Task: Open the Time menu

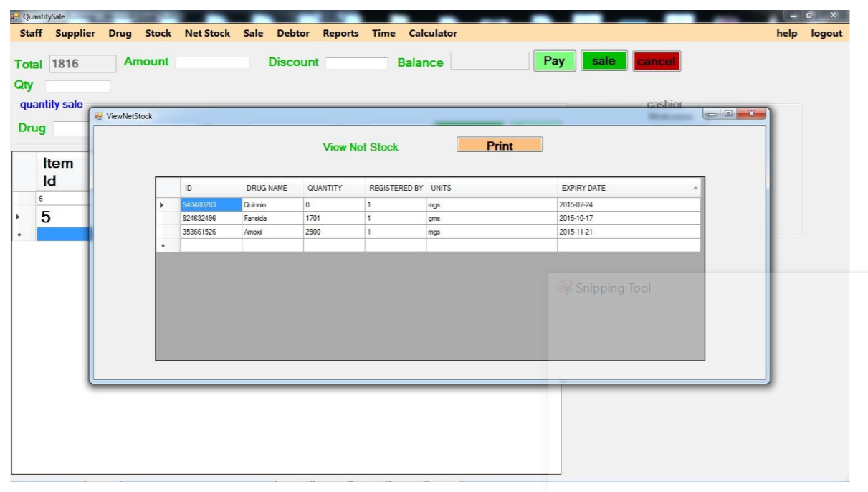Action: tap(383, 33)
